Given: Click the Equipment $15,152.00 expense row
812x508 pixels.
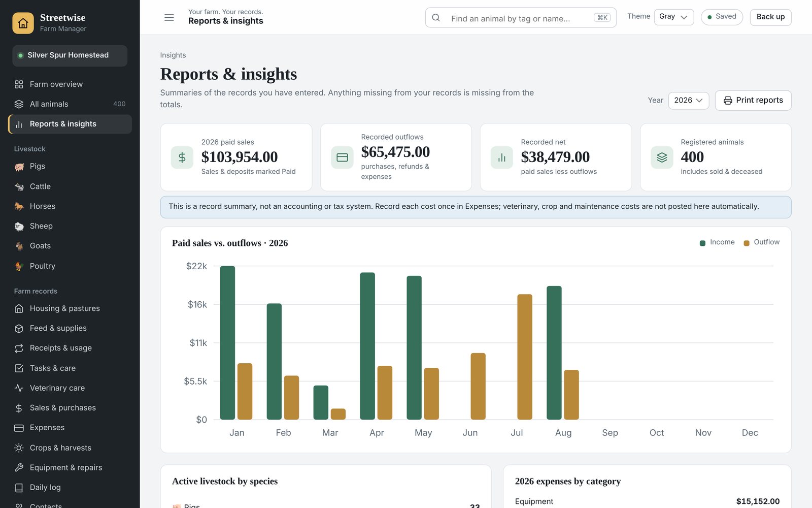Looking at the screenshot, I should pyautogui.click(x=647, y=501).
